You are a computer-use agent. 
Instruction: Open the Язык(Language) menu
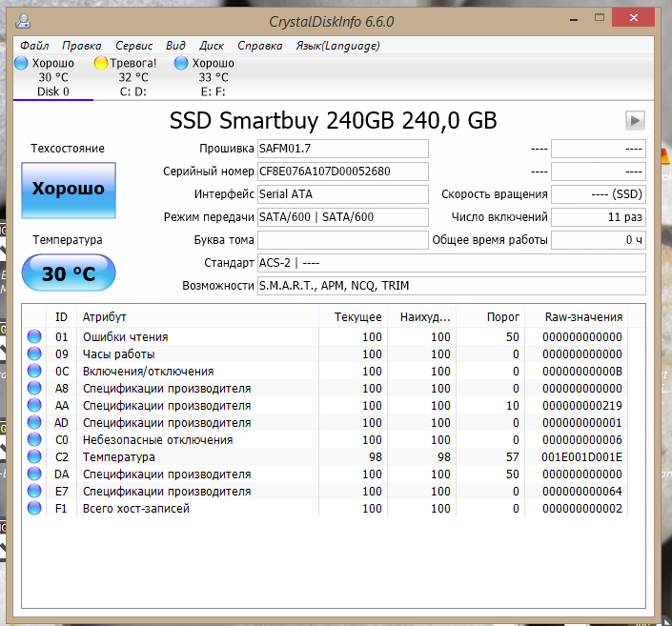pyautogui.click(x=337, y=46)
